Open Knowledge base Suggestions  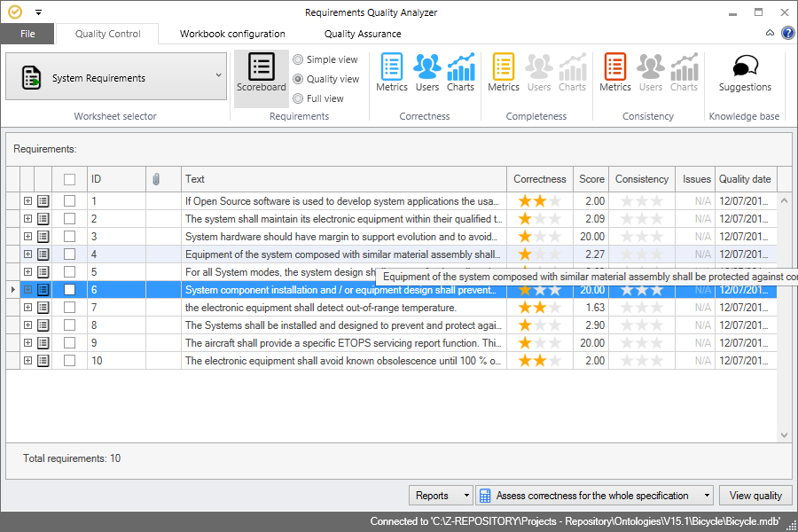point(745,73)
